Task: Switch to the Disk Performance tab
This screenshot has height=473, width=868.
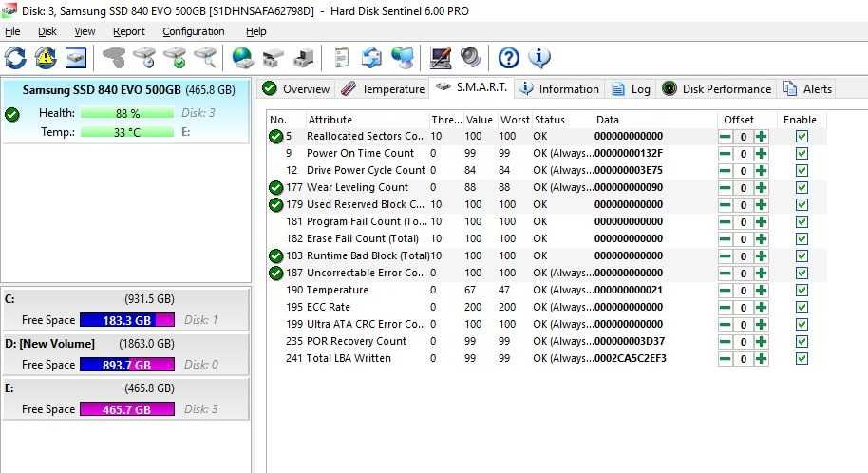Action: tap(717, 89)
